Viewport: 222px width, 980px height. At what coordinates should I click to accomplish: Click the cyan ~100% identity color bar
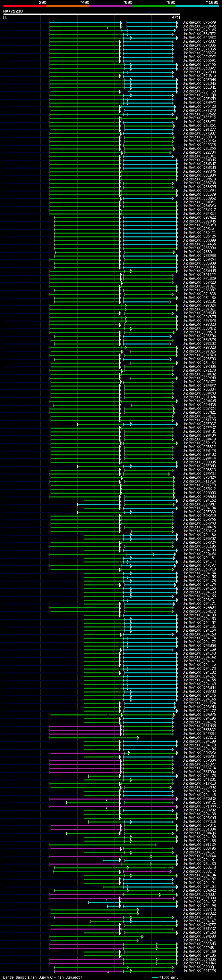click(x=197, y=6)
